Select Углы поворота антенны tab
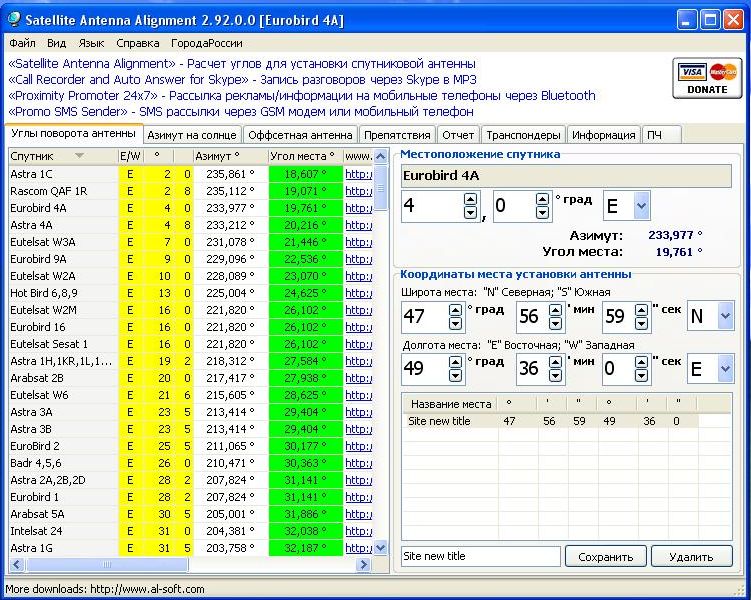The height and width of the screenshot is (600, 751). [x=73, y=134]
